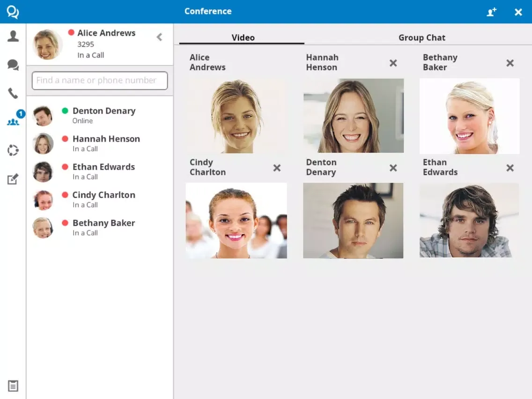The image size is (532, 399).
Task: Select Alice Andrews video tile
Action: tap(236, 116)
